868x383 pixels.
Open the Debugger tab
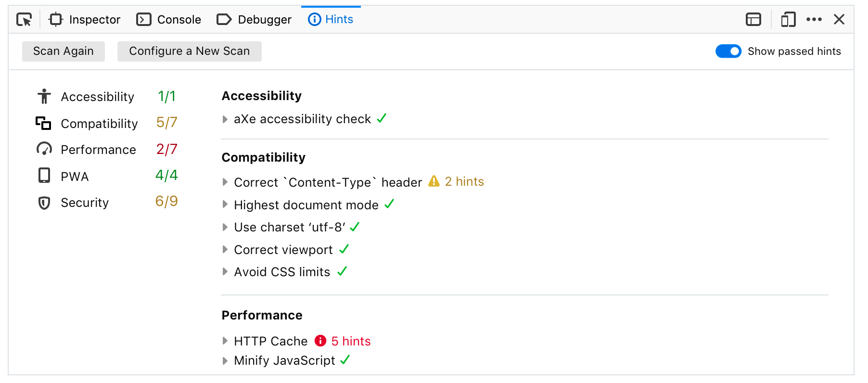pyautogui.click(x=254, y=20)
